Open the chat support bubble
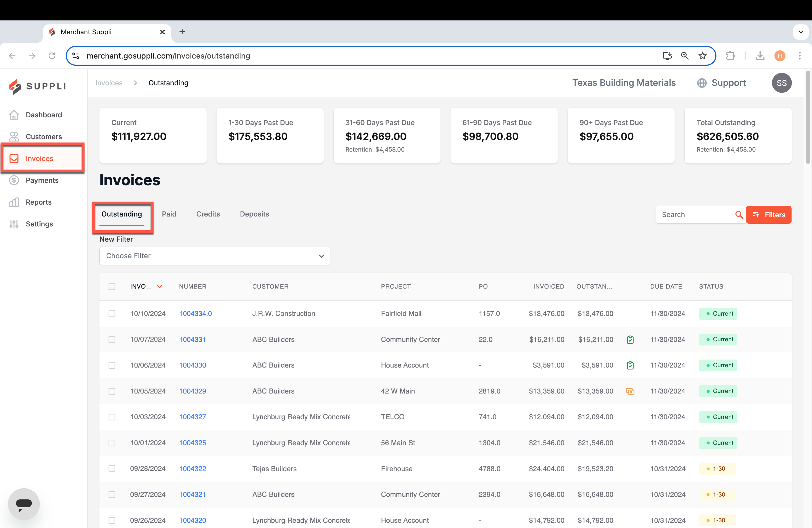 pyautogui.click(x=23, y=504)
